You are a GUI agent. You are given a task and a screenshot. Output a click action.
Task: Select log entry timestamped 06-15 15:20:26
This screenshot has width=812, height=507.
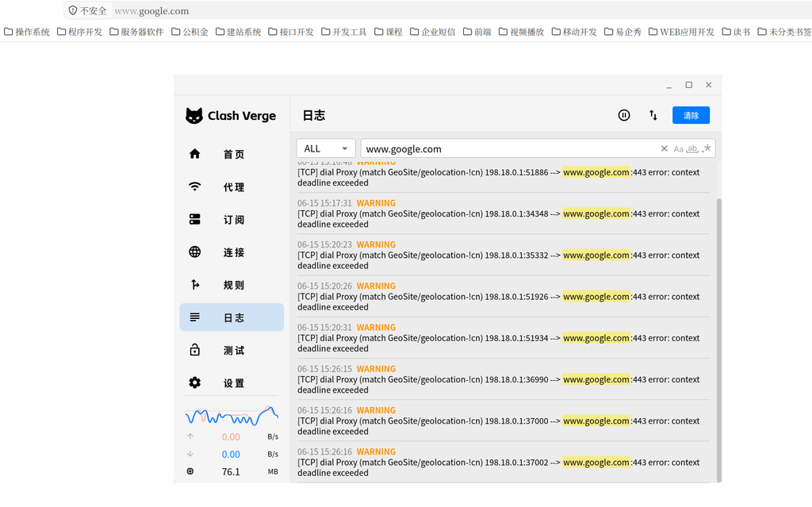[x=504, y=297]
